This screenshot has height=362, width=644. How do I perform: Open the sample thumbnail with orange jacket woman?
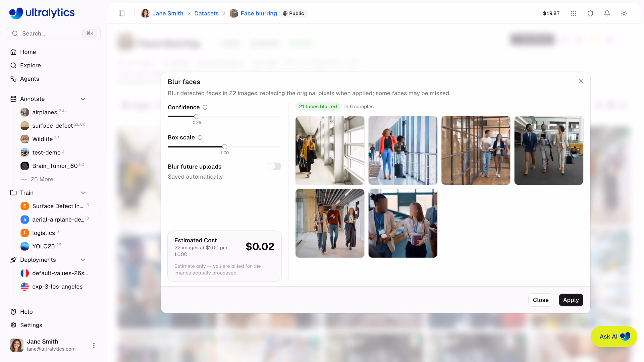(x=403, y=150)
